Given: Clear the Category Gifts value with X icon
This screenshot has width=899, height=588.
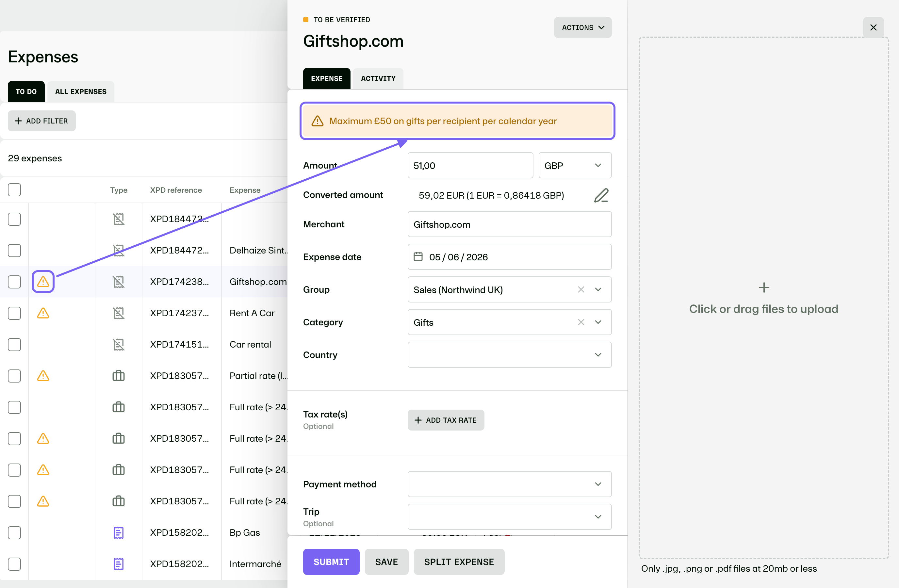Looking at the screenshot, I should pyautogui.click(x=581, y=322).
